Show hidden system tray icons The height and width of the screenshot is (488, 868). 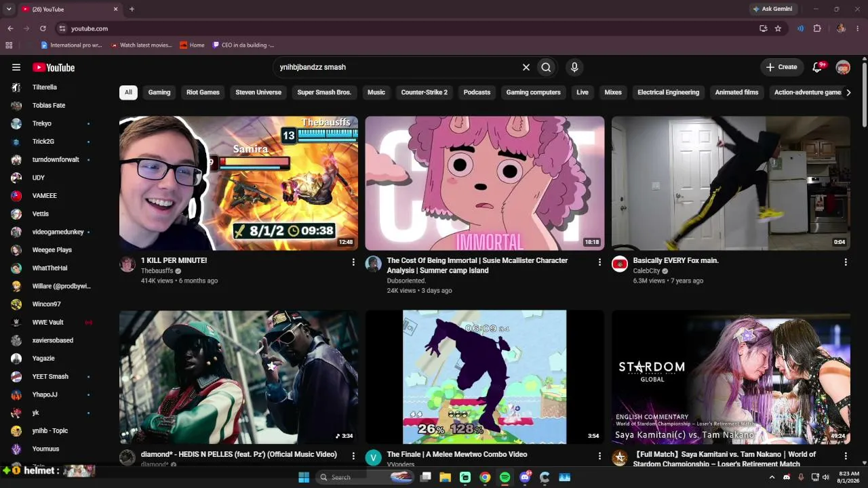tap(772, 477)
